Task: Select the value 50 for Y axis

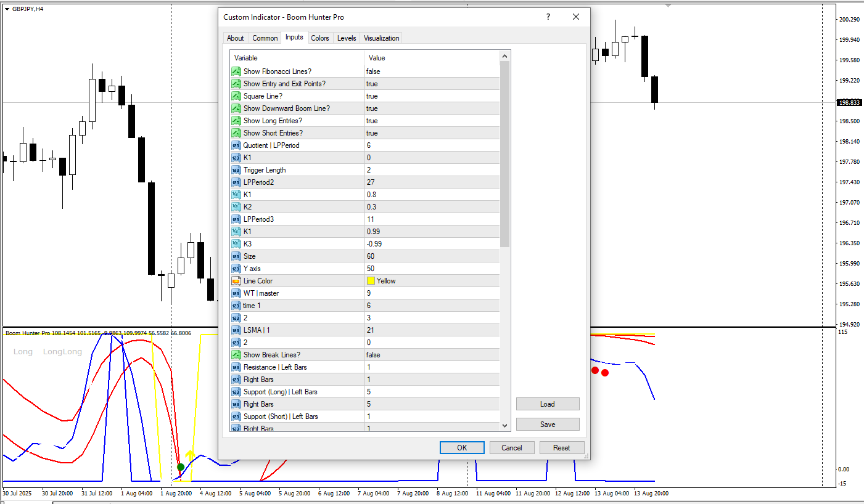Action: point(371,269)
